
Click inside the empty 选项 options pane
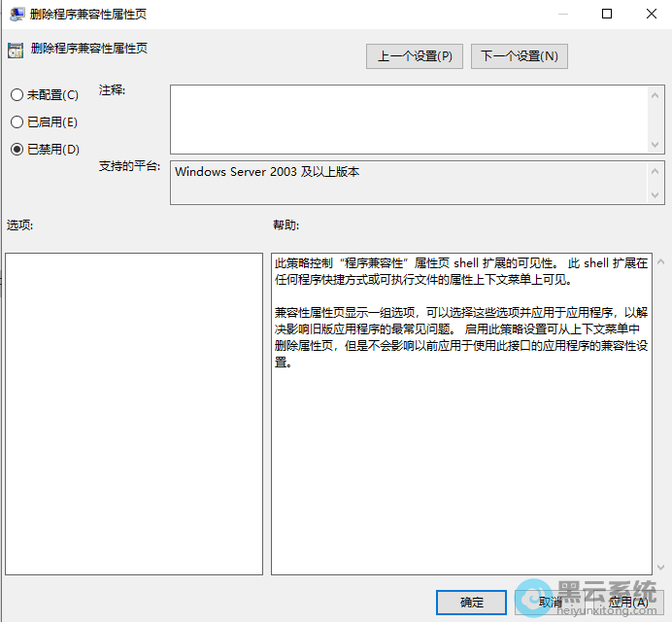pyautogui.click(x=134, y=413)
